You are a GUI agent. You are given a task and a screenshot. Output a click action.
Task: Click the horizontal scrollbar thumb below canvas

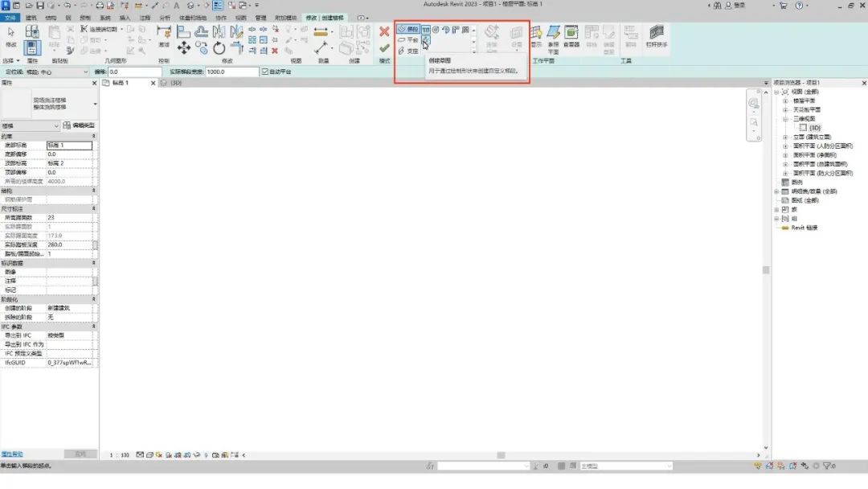(x=501, y=455)
